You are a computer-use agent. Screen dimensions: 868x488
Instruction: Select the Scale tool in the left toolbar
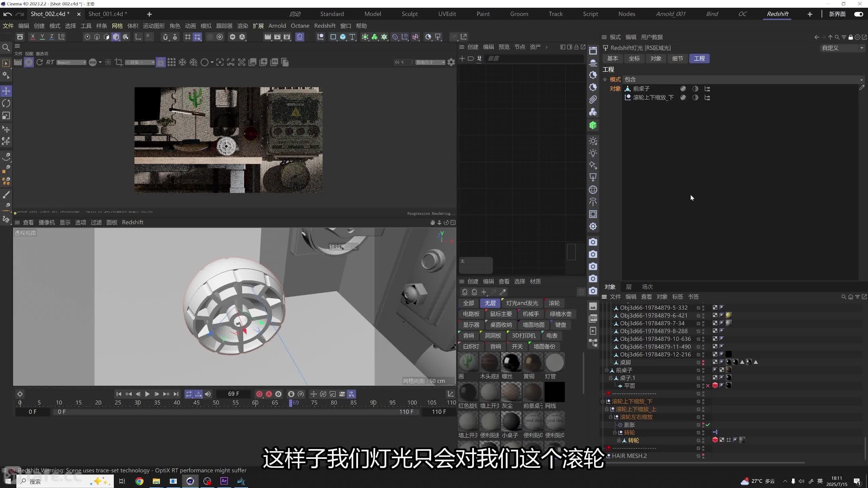(6, 116)
